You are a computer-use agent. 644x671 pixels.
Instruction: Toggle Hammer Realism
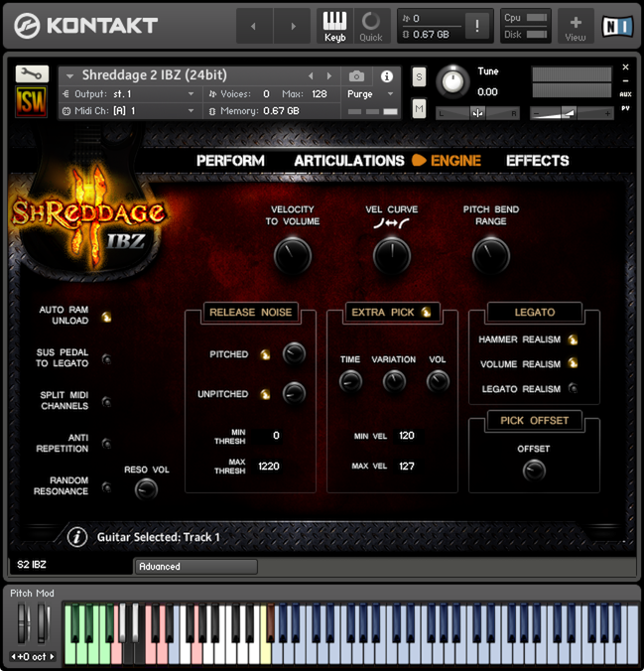tap(573, 339)
